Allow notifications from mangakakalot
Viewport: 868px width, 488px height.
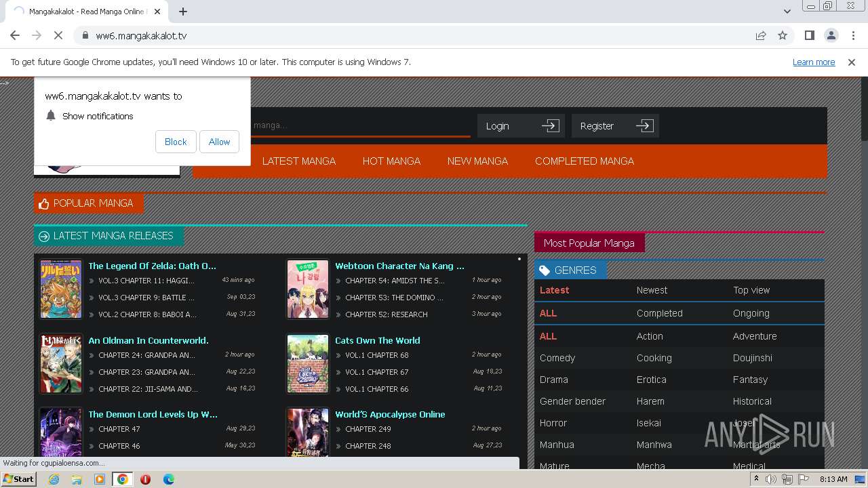219,142
